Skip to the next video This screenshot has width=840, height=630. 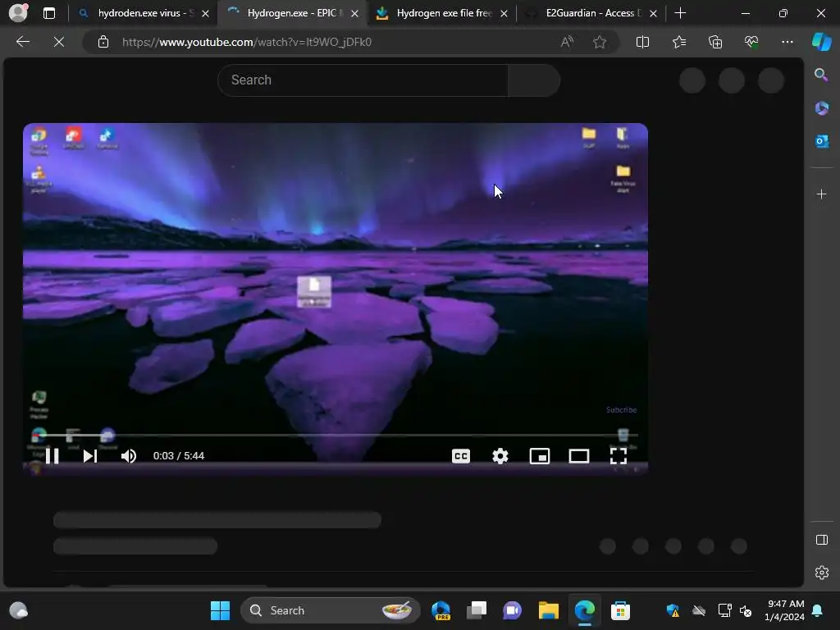tap(90, 456)
